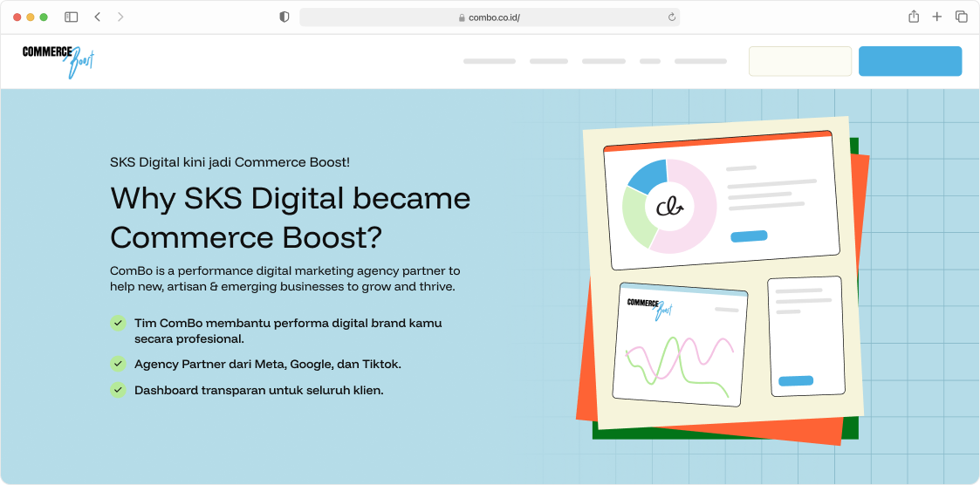Click the blue donut chart segment
Image resolution: width=980 pixels, height=485 pixels.
[648, 175]
